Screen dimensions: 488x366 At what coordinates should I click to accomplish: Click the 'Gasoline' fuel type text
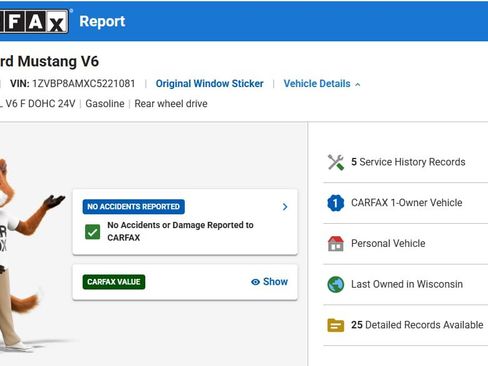tap(105, 104)
